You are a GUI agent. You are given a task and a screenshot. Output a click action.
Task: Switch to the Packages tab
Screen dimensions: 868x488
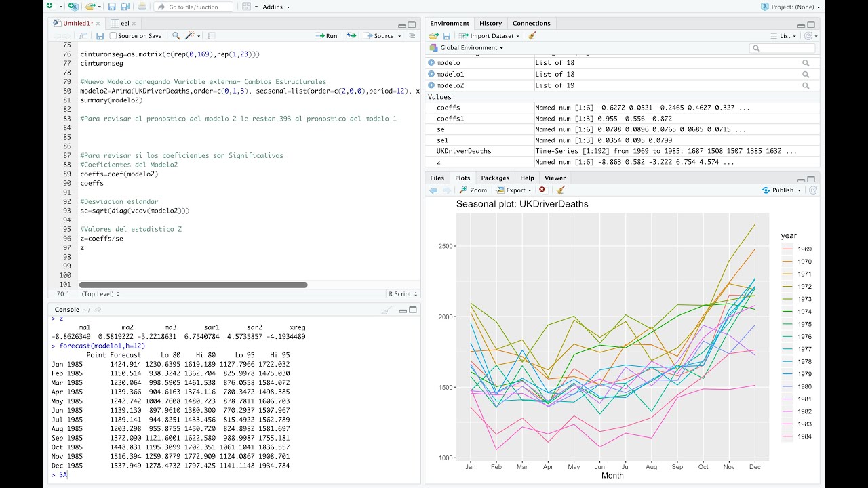(x=495, y=178)
